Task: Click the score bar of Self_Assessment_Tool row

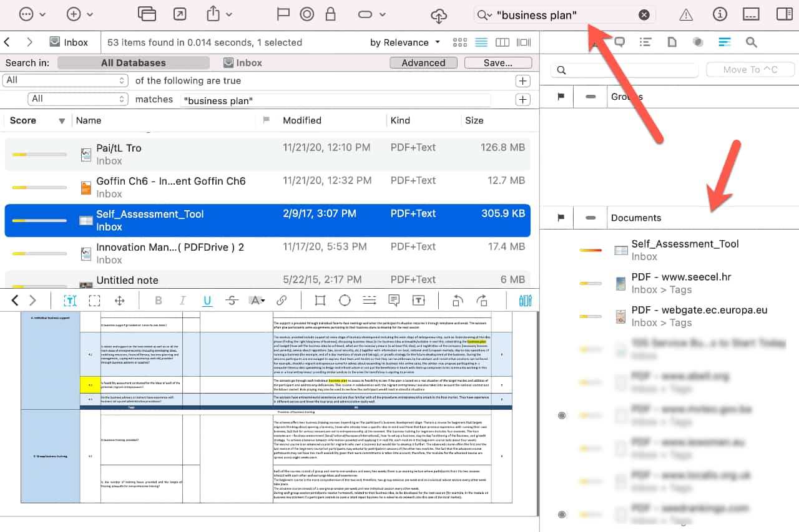Action: (39, 220)
